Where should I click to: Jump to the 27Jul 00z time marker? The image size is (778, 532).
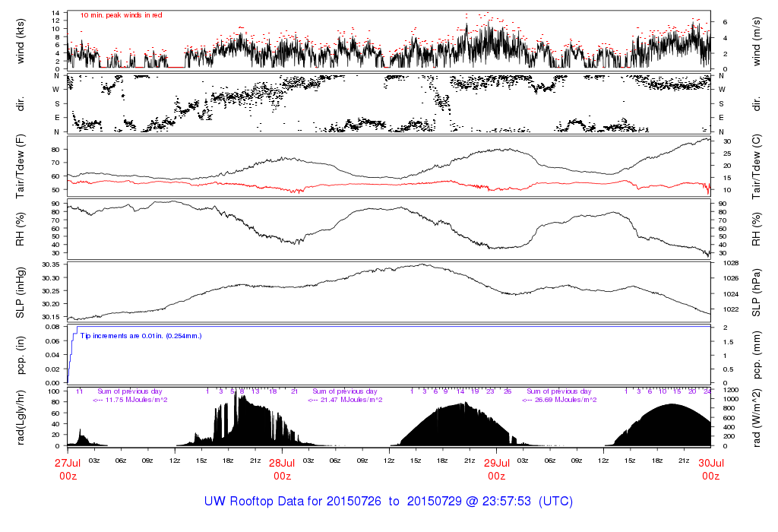68,469
